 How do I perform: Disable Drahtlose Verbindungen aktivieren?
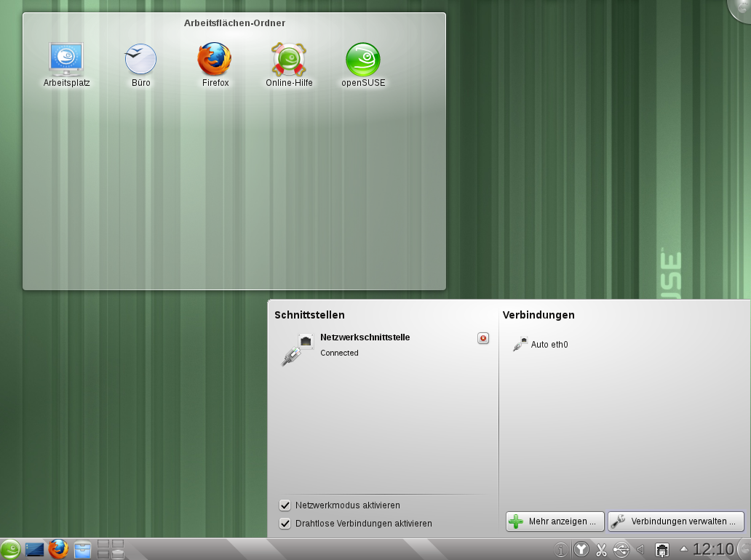point(285,523)
